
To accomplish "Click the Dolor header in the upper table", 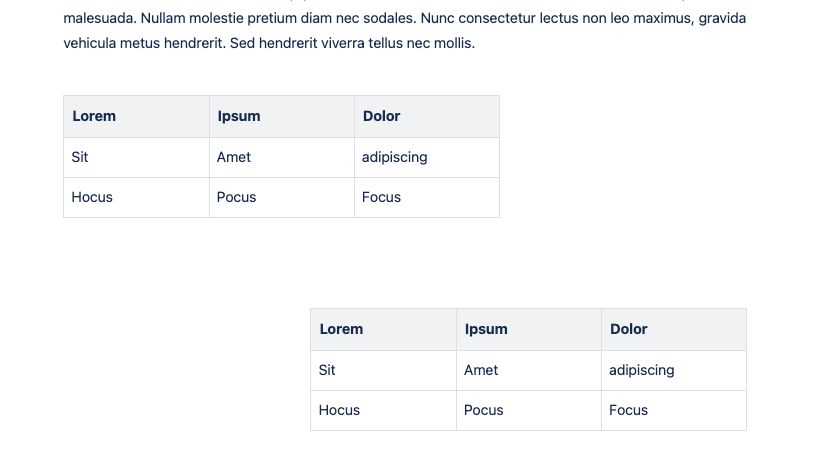I will (381, 116).
